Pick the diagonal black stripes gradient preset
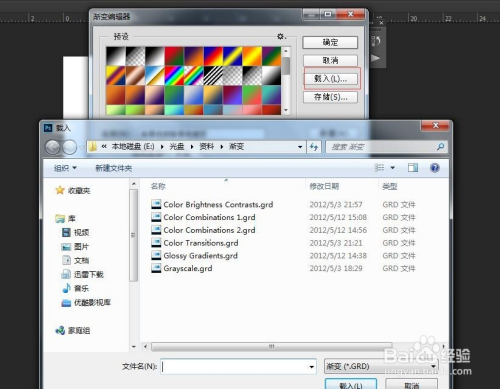This screenshot has width=500, height=389. click(x=213, y=75)
